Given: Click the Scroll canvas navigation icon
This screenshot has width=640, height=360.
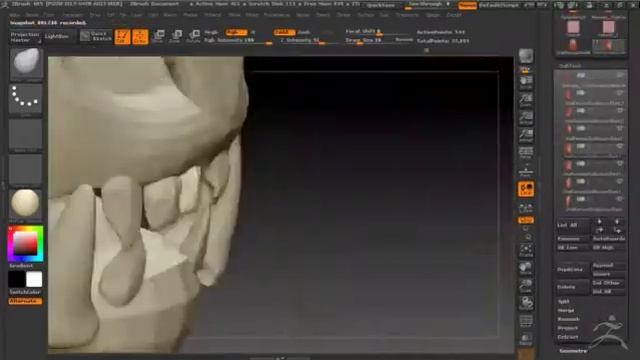Looking at the screenshot, I should coord(526,82).
